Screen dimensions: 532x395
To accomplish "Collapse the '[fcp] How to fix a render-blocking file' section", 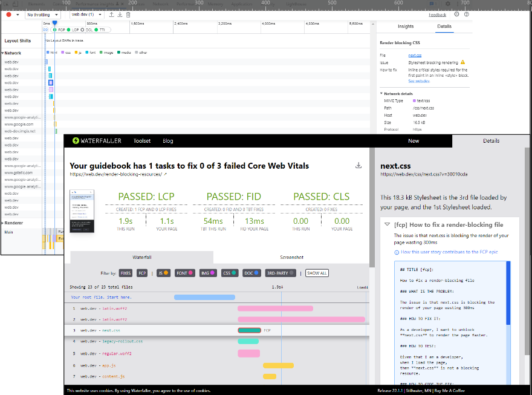I will point(387,224).
